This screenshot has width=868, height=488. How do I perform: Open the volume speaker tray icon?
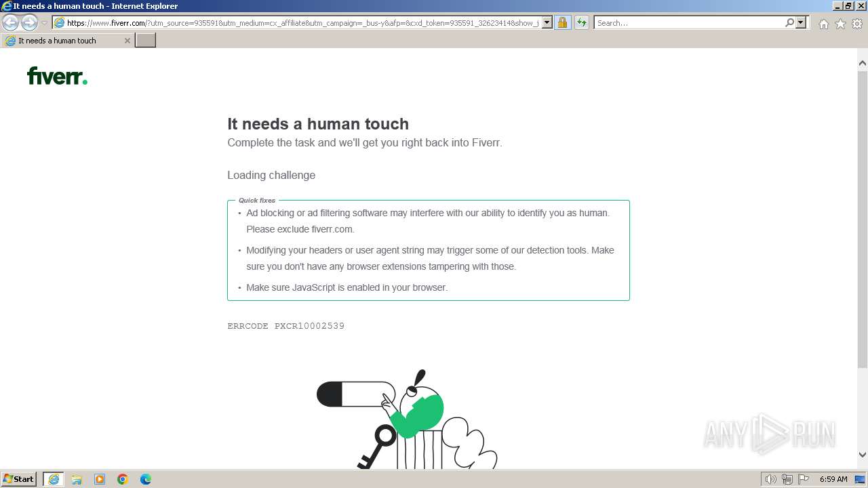point(771,479)
